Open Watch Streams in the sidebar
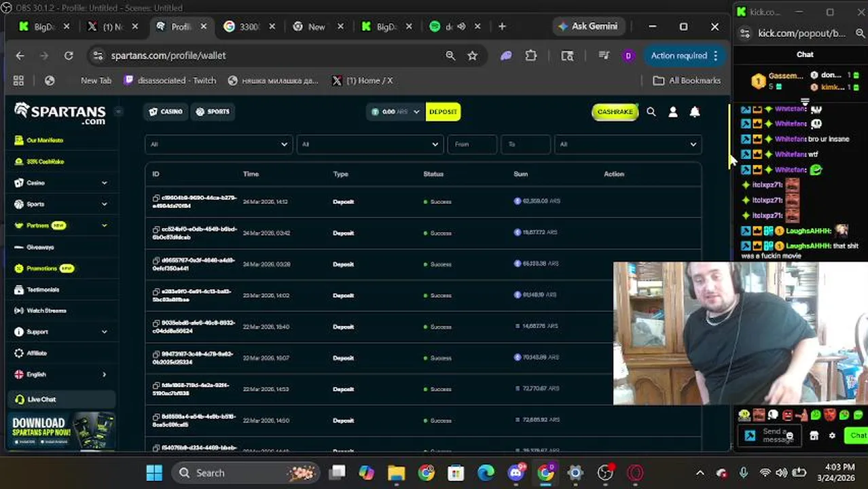The height and width of the screenshot is (489, 868). pyautogui.click(x=46, y=310)
